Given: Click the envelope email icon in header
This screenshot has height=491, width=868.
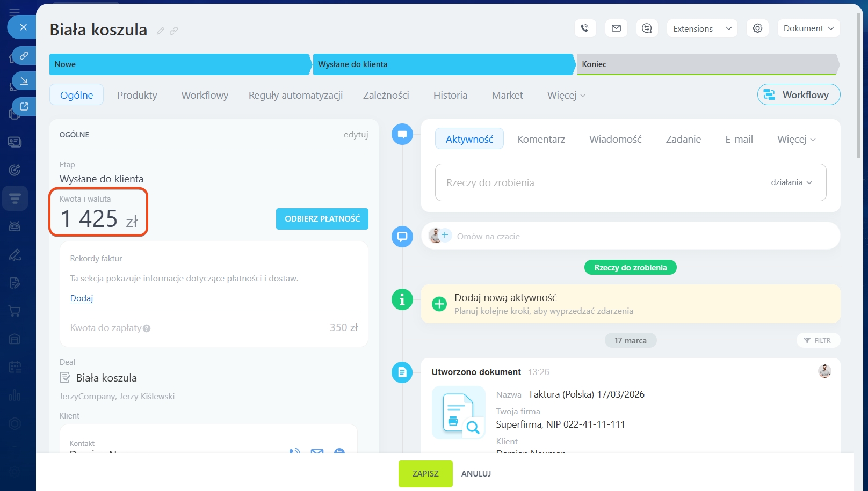Looking at the screenshot, I should point(616,28).
